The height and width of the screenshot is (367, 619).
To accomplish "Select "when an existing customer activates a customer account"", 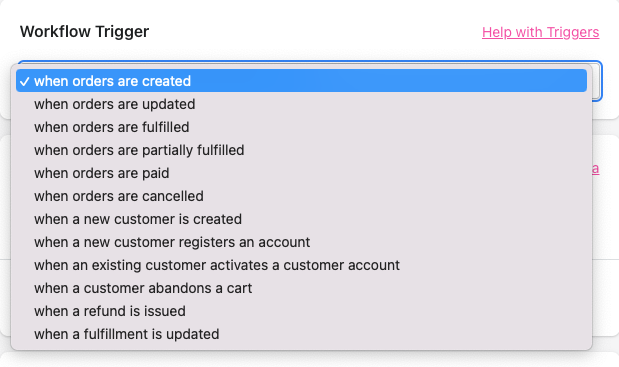I will pos(301,265).
